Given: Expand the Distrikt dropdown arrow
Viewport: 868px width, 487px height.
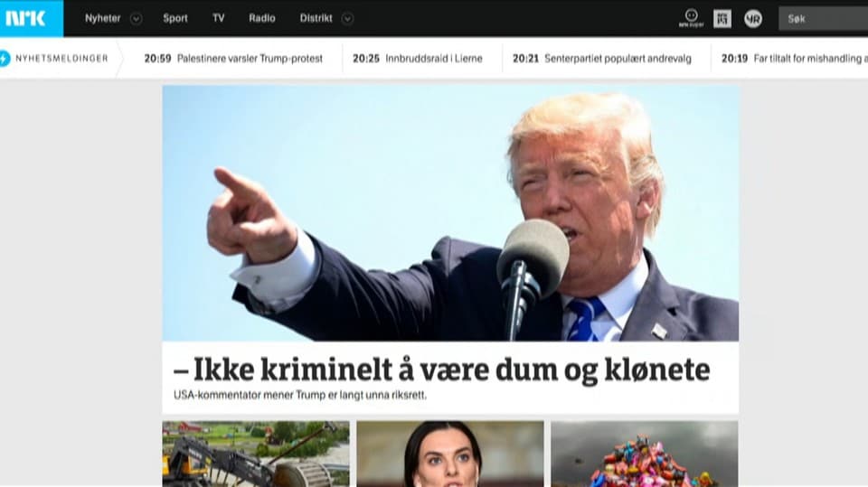Looking at the screenshot, I should coord(347,19).
